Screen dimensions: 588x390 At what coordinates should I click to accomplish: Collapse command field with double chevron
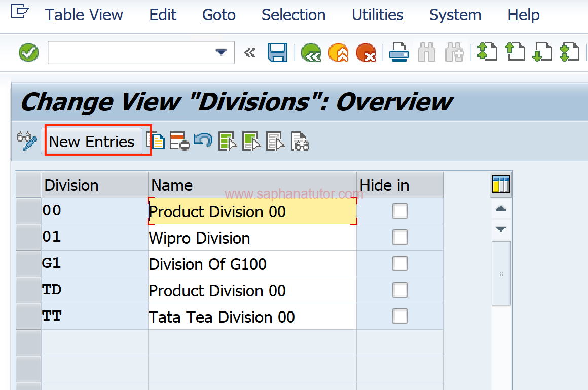click(x=249, y=53)
